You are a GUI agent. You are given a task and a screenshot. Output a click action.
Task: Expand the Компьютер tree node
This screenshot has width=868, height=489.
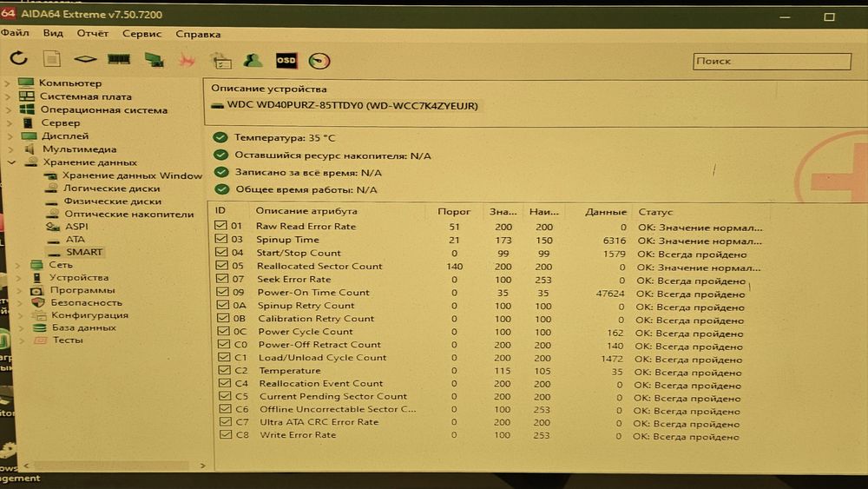7,83
